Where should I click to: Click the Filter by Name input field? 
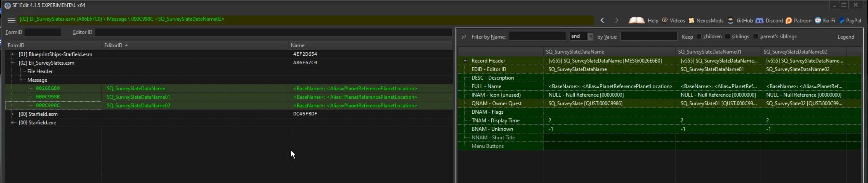pyautogui.click(x=537, y=36)
